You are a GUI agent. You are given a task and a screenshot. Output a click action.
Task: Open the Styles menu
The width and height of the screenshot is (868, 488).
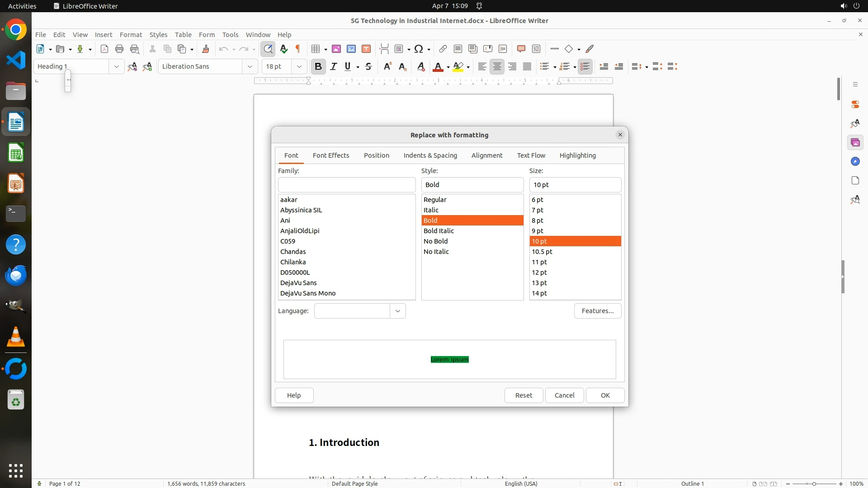[x=158, y=34]
